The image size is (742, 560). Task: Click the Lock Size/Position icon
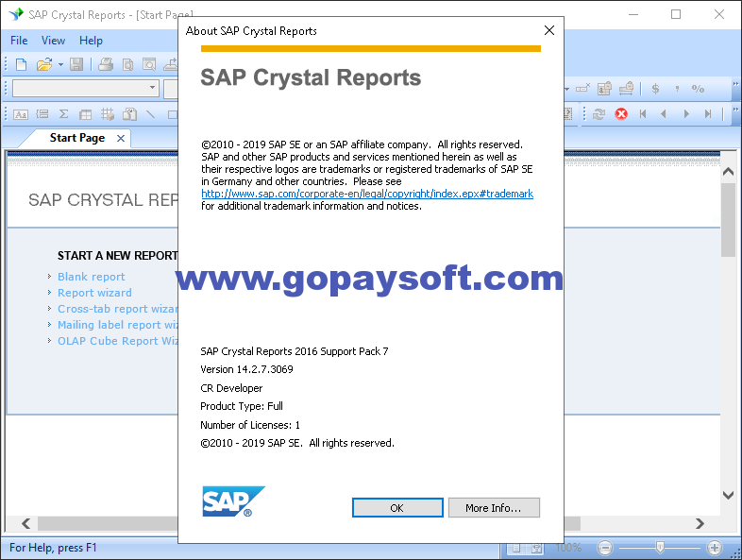tap(626, 88)
